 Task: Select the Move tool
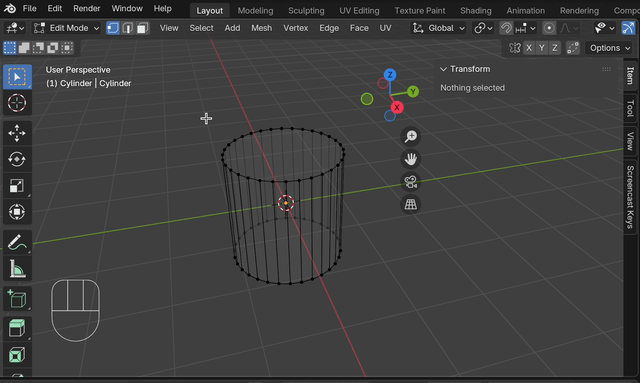(17, 133)
